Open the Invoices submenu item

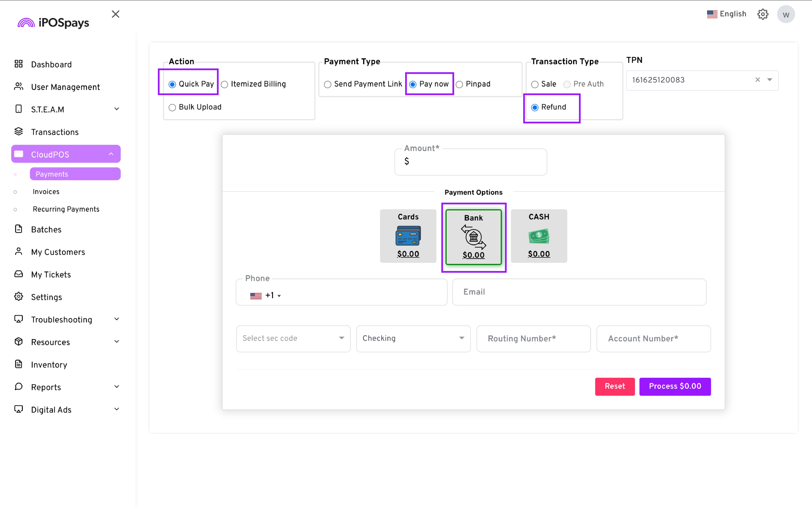point(46,191)
